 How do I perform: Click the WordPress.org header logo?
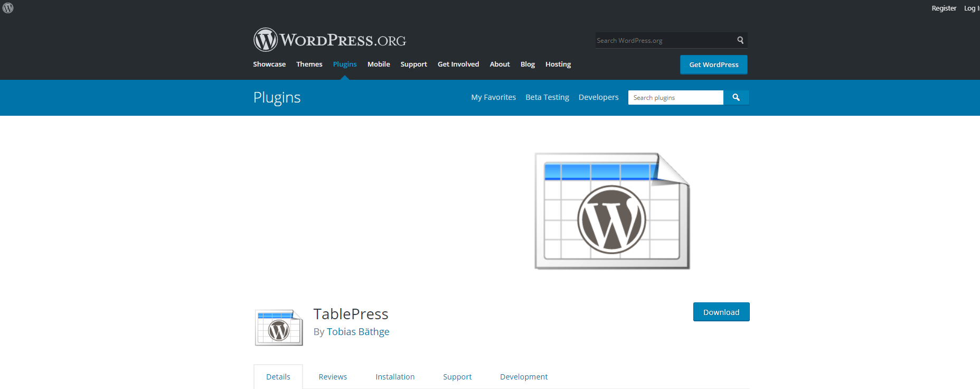pyautogui.click(x=329, y=40)
